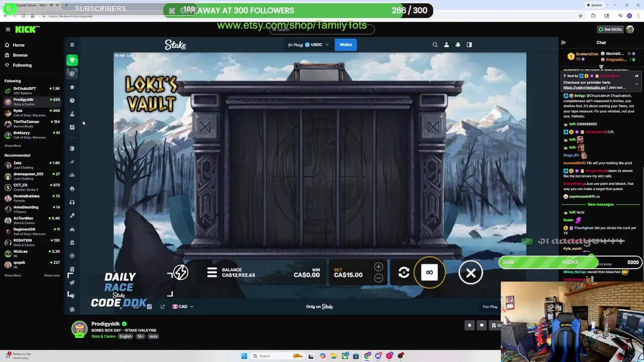Toggle Stake chat panel icon

tap(469, 45)
